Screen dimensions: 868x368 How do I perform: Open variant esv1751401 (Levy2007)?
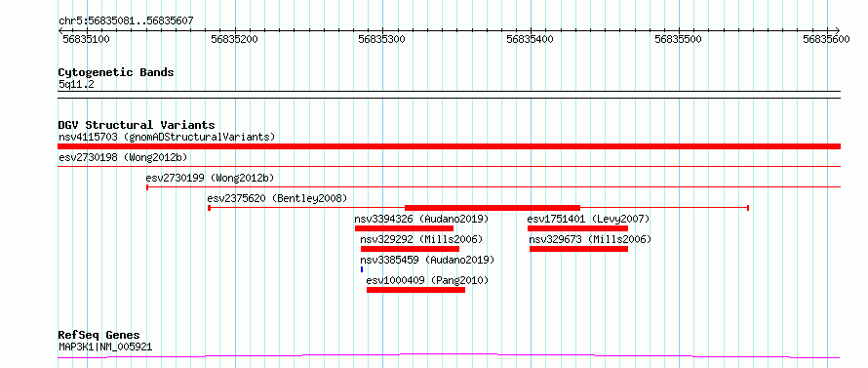click(x=588, y=219)
